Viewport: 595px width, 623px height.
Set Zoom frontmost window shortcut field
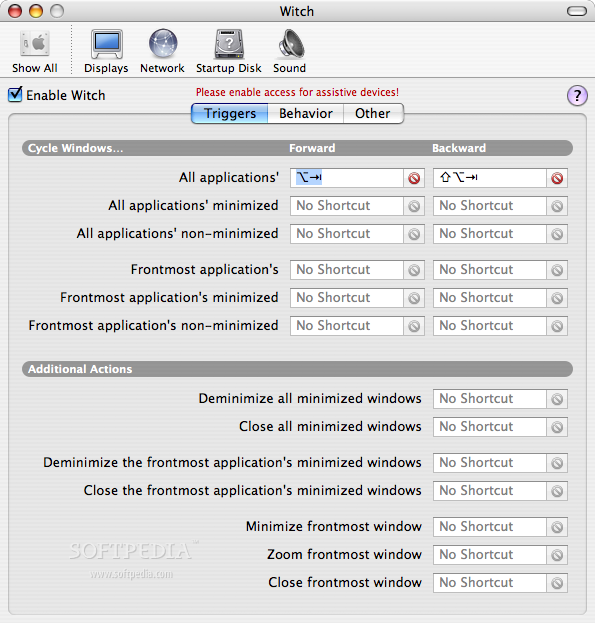tap(490, 555)
